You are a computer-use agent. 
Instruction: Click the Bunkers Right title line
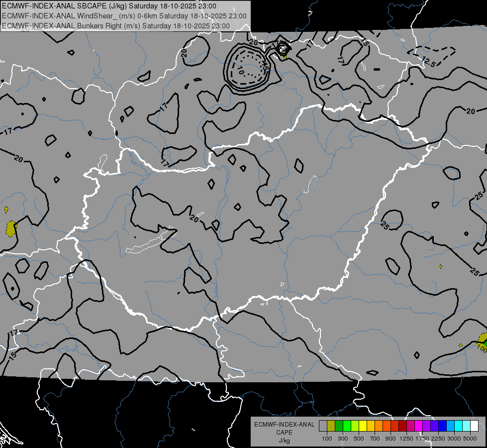click(116, 26)
